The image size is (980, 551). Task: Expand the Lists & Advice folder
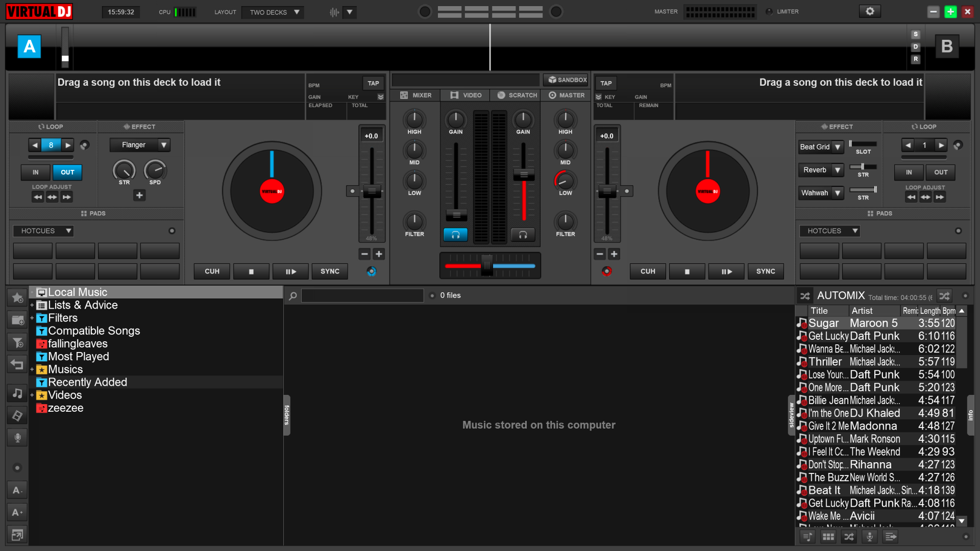click(x=32, y=305)
